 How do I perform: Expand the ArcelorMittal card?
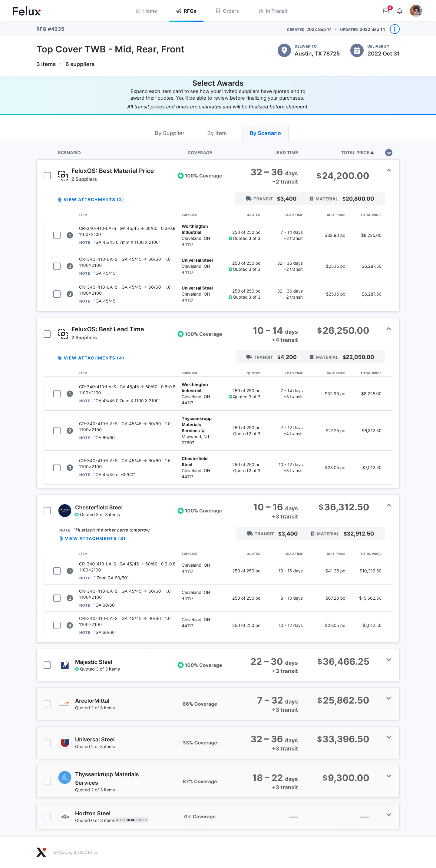pos(388,698)
